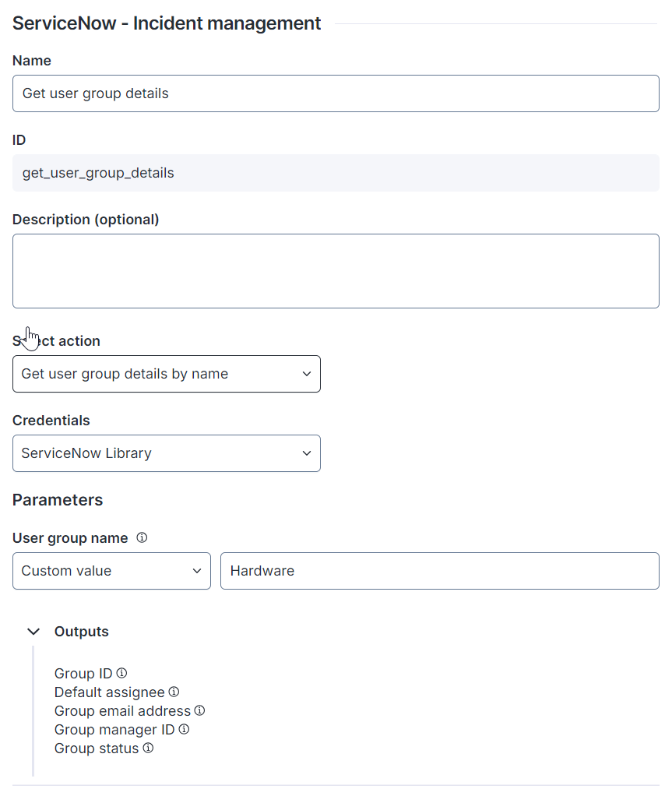Click the User group name info icon

click(142, 537)
